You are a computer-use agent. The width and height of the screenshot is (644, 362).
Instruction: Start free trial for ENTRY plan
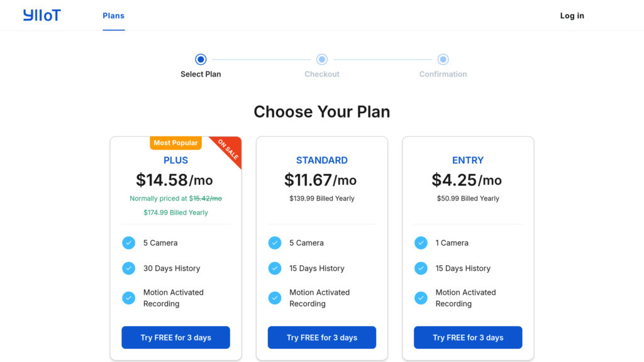pos(468,337)
